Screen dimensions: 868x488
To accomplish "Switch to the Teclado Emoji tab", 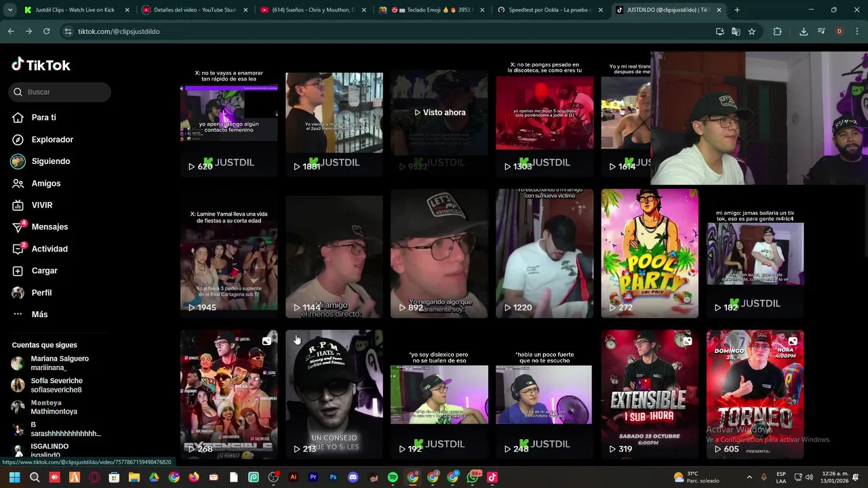I will coord(432,10).
